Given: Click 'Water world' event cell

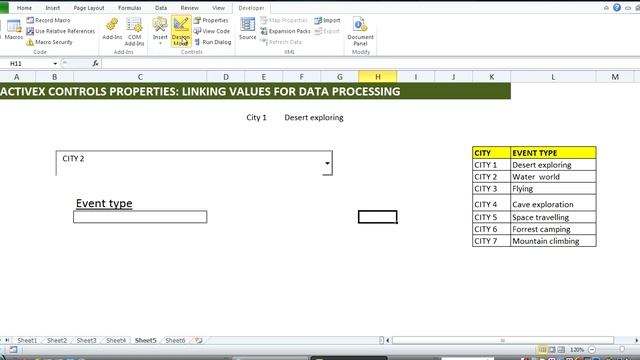Looking at the screenshot, I should [x=553, y=177].
